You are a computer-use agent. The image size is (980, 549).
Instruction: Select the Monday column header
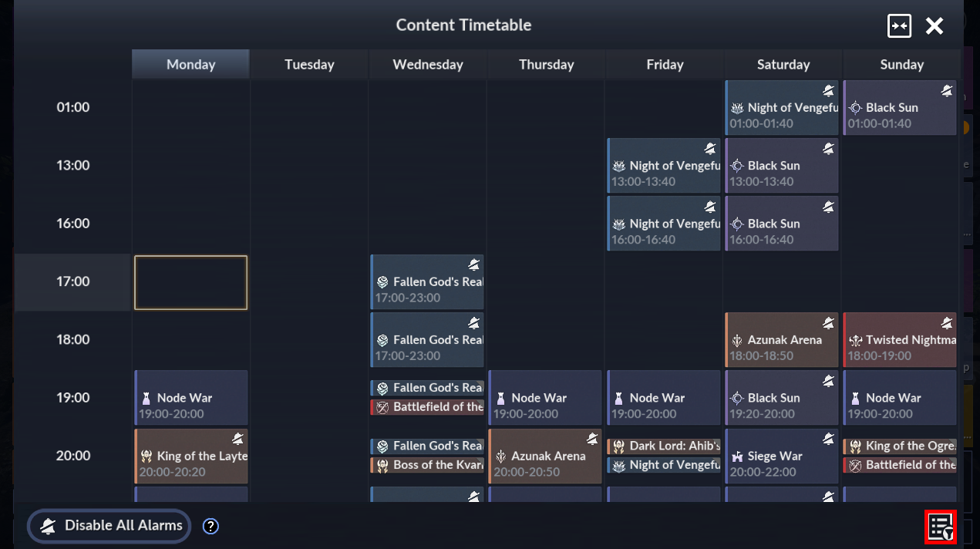point(190,65)
